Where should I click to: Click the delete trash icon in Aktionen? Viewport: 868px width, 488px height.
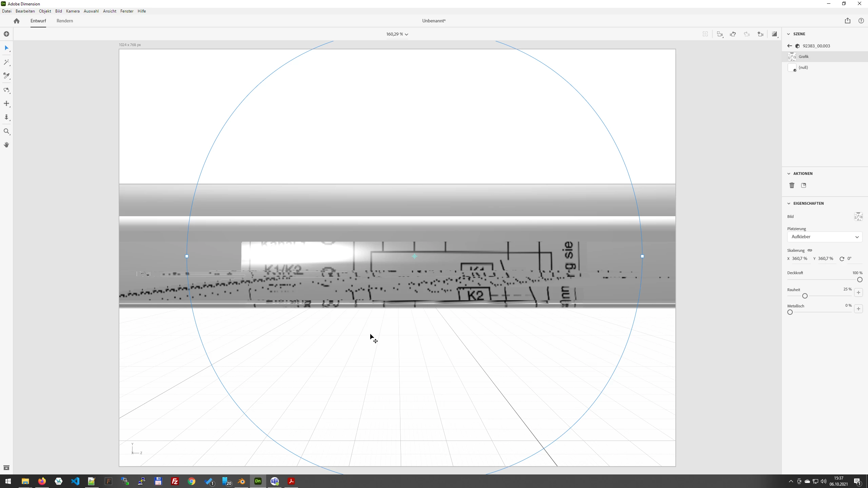pos(792,185)
